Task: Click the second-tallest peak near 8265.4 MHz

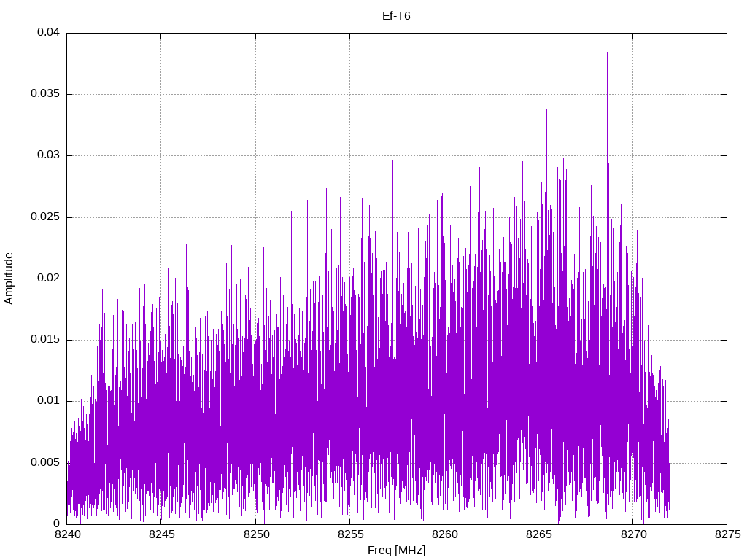Action: click(x=546, y=110)
